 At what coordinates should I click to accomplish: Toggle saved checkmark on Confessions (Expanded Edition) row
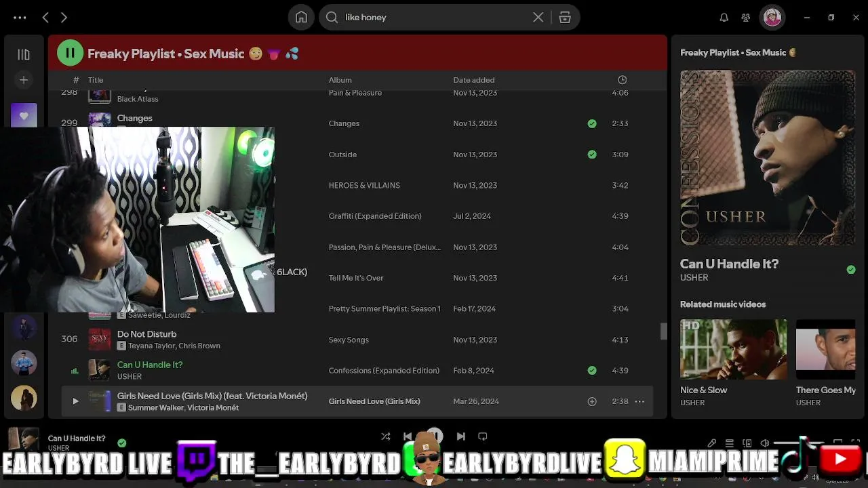tap(592, 371)
